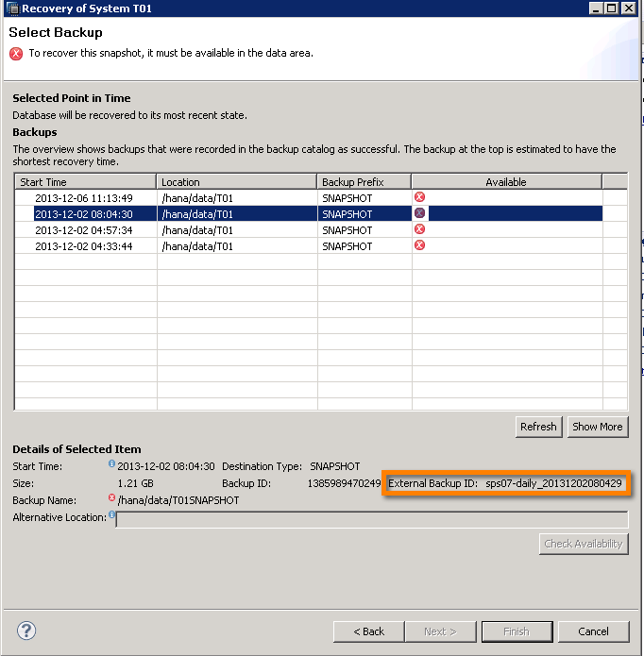Screen dimensions: 644x656
Task: Close the Recovery of System T01 window
Action: tap(629, 8)
